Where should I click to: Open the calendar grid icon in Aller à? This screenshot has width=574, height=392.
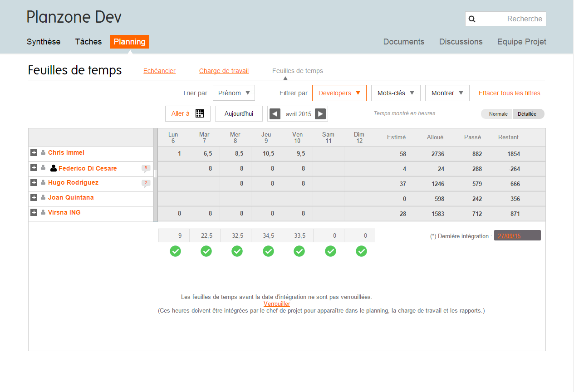200,113
